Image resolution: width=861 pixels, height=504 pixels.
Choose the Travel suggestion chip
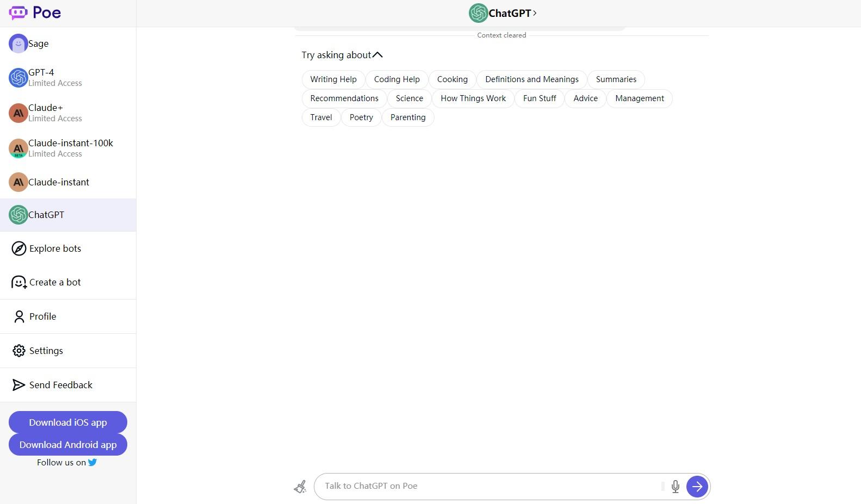pos(321,117)
